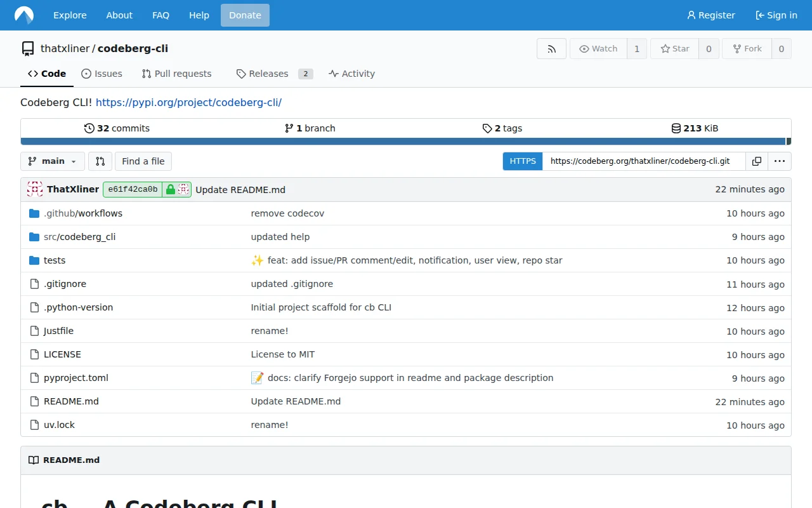Screen dimensions: 812x508
Task: Star the codeberg-cli repository
Action: point(674,49)
